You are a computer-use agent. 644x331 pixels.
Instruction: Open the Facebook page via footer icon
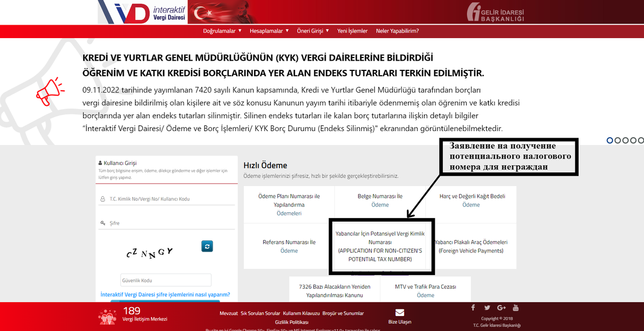click(x=473, y=307)
